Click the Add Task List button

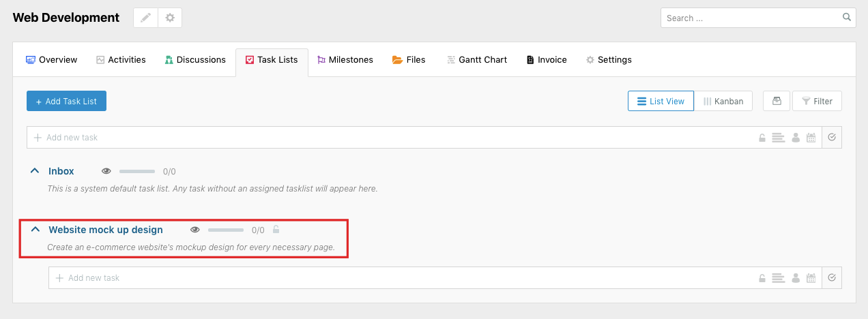tap(66, 101)
